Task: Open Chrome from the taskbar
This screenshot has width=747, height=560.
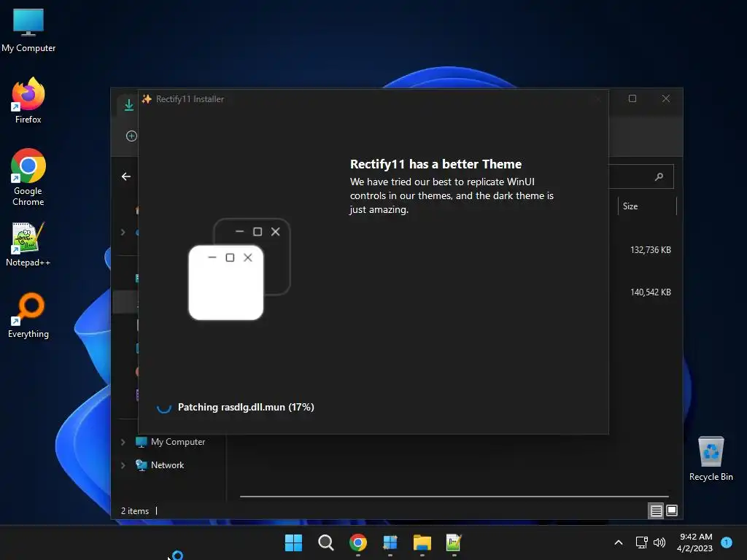Action: (357, 542)
